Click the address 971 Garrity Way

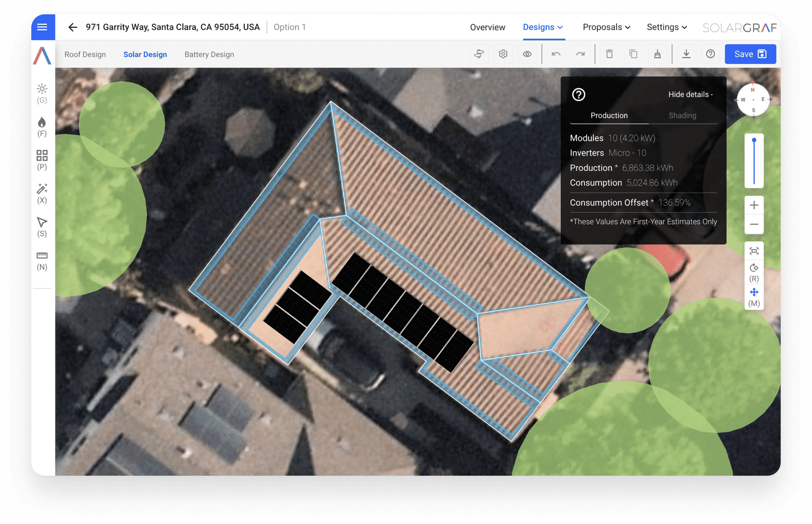pos(173,27)
